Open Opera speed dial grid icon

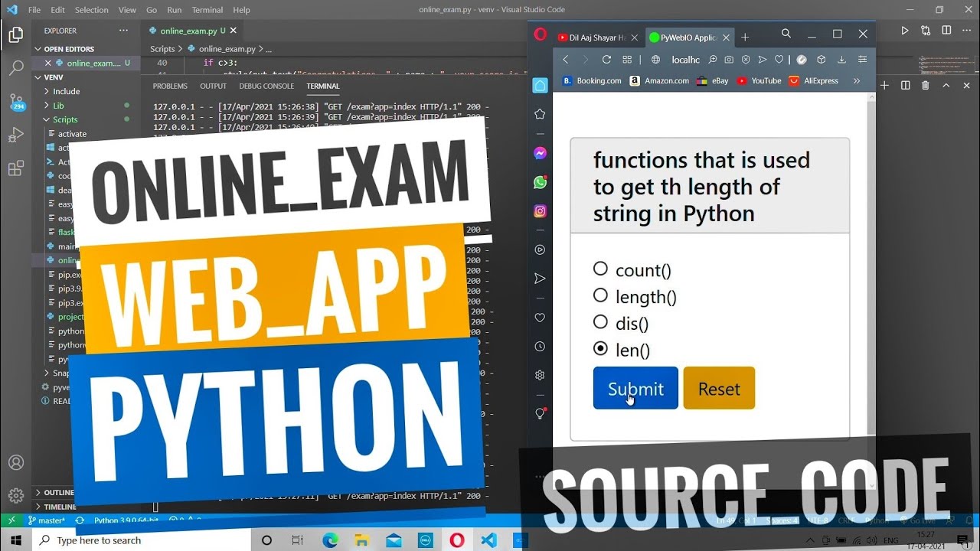point(627,60)
